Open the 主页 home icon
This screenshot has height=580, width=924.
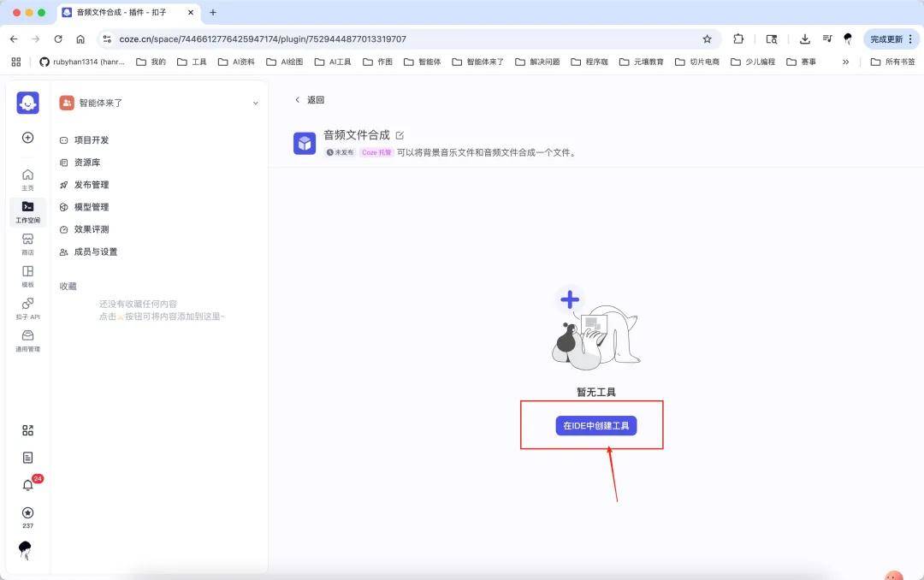tap(27, 179)
